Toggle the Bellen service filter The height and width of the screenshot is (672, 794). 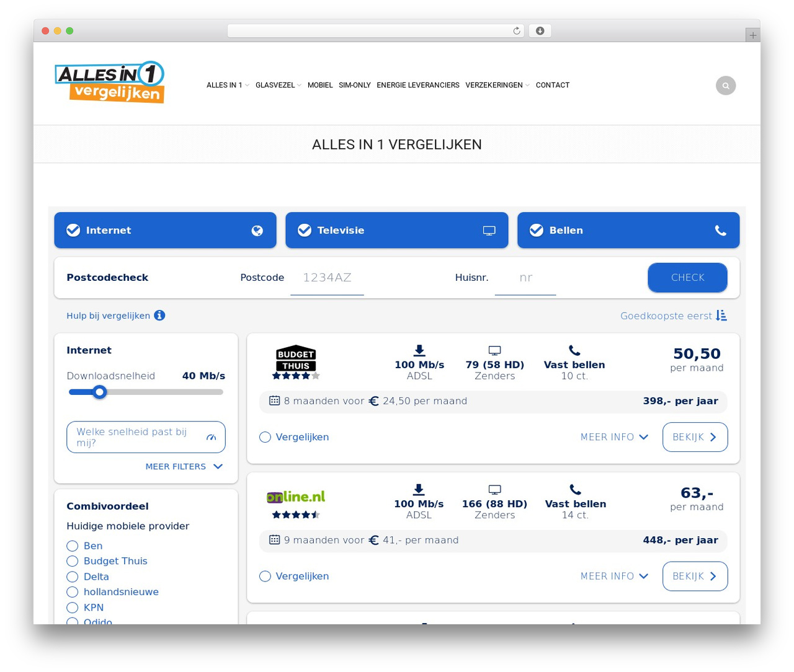(628, 230)
